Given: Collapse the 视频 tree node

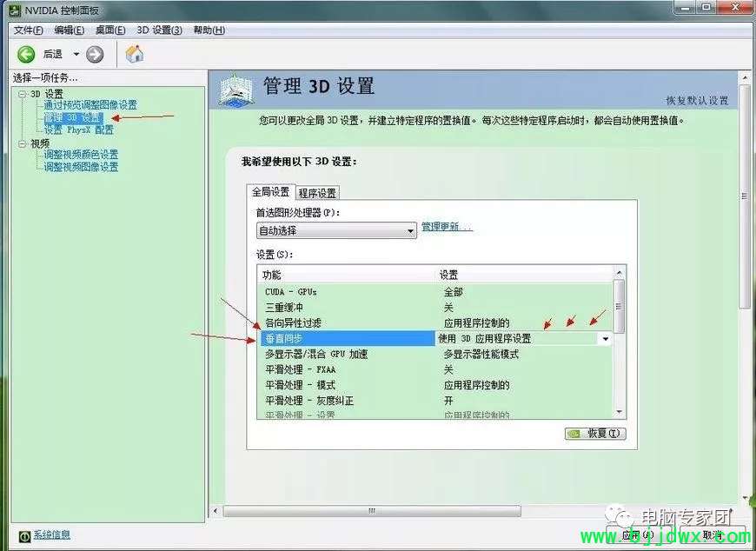Looking at the screenshot, I should (x=23, y=143).
